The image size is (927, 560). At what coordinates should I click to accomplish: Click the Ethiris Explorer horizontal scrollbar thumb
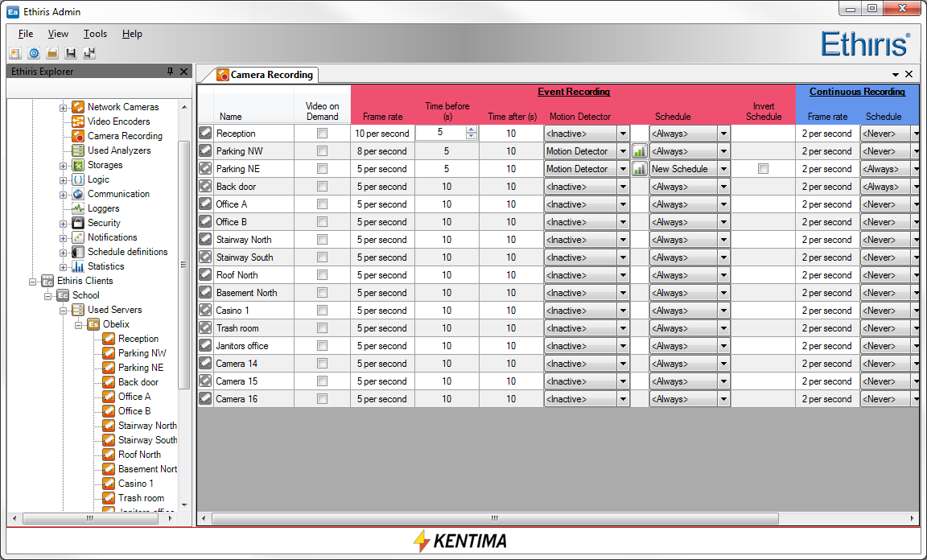tap(90, 519)
